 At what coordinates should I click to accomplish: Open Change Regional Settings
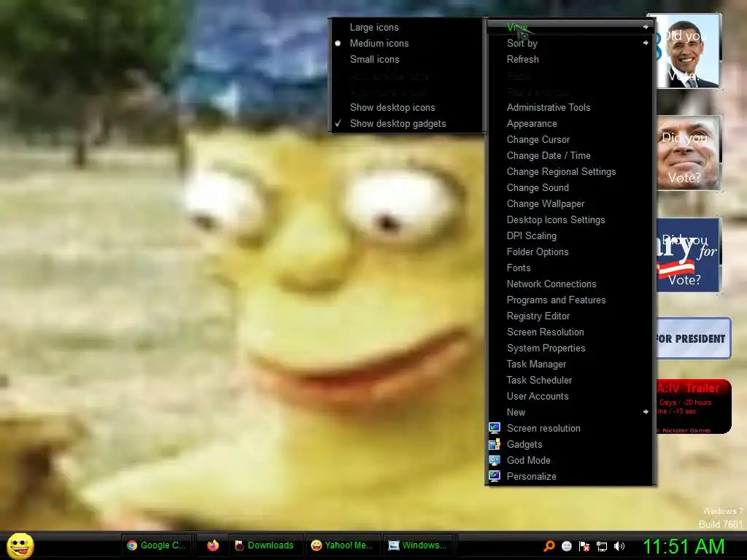(570, 172)
